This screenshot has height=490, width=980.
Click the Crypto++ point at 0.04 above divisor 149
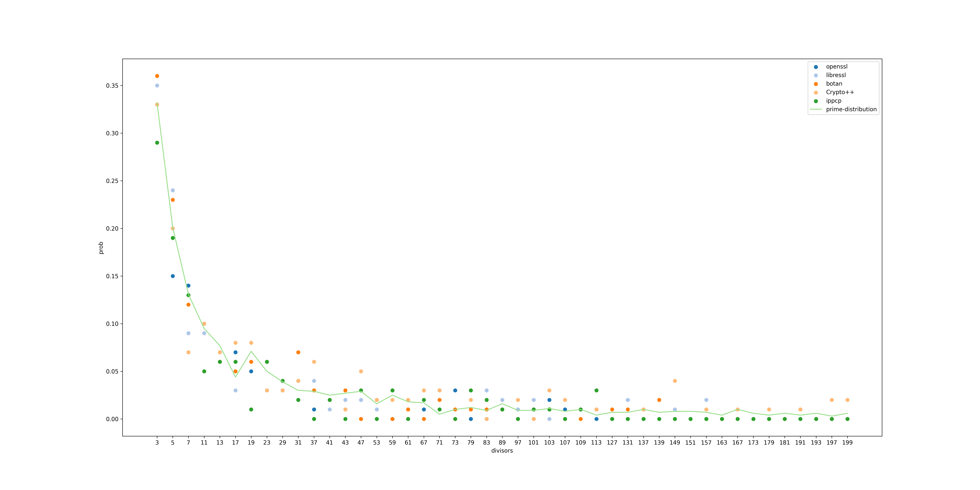(675, 381)
